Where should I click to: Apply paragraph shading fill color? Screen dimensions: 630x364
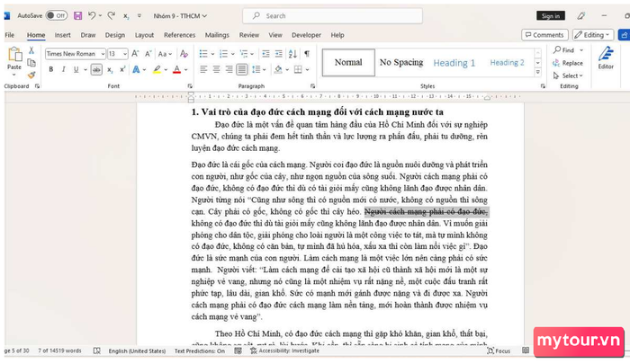click(x=278, y=70)
